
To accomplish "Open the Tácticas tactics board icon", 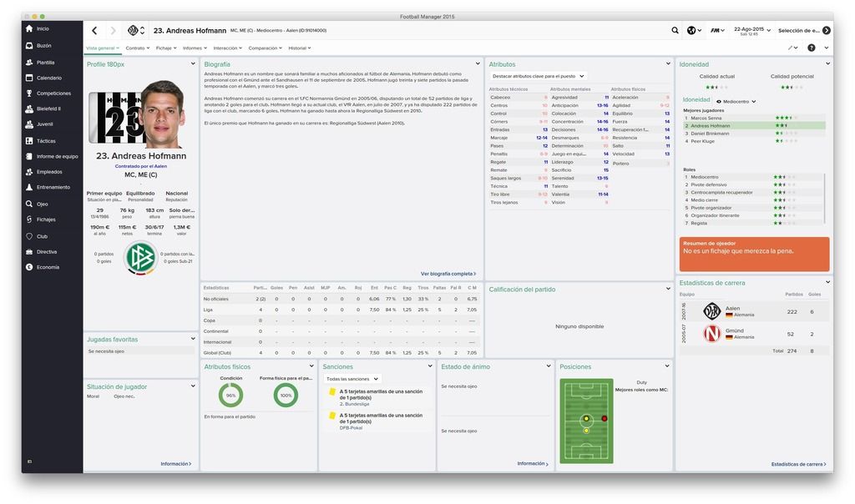I will tap(29, 140).
